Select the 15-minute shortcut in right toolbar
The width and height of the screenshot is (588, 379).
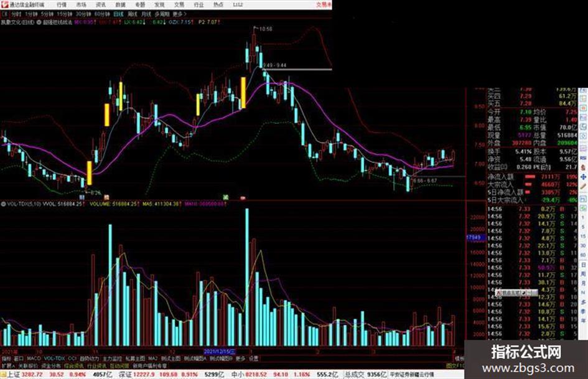pyautogui.click(x=583, y=236)
